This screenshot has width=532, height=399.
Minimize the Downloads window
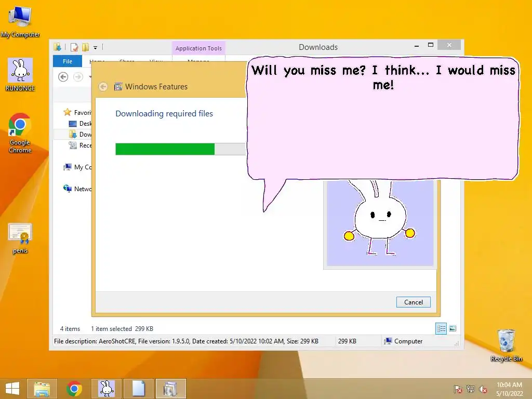click(x=417, y=45)
